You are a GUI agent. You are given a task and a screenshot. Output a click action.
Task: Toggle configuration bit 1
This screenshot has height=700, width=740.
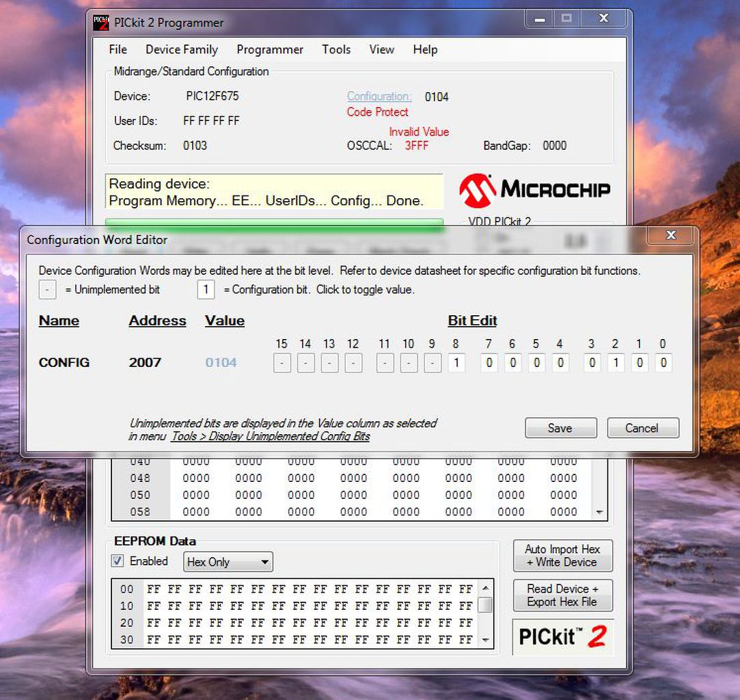(x=640, y=362)
